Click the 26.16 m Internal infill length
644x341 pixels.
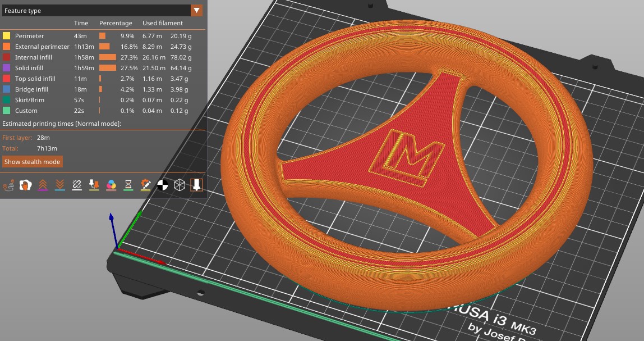(x=154, y=57)
